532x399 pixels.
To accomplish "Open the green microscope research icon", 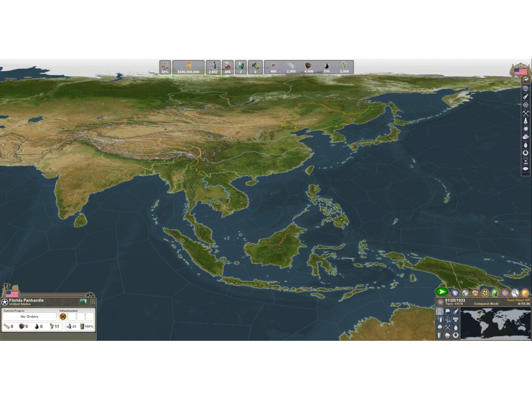I will coord(495,293).
